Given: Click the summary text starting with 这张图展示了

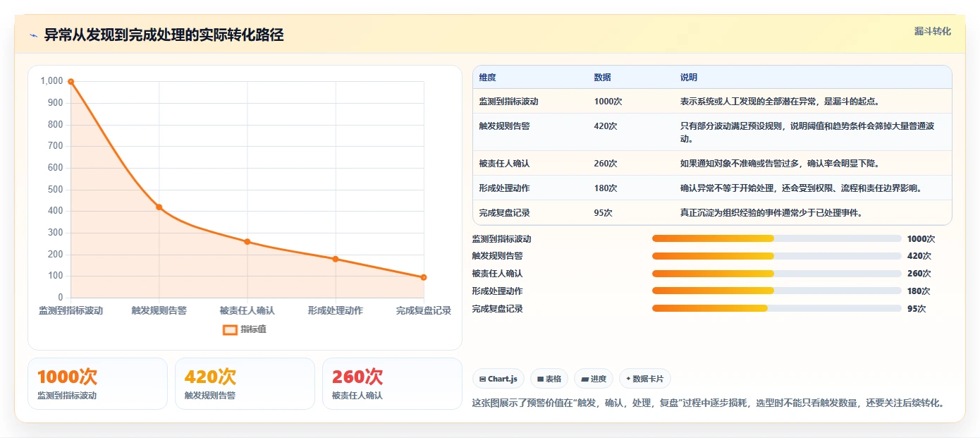Looking at the screenshot, I should (708, 403).
